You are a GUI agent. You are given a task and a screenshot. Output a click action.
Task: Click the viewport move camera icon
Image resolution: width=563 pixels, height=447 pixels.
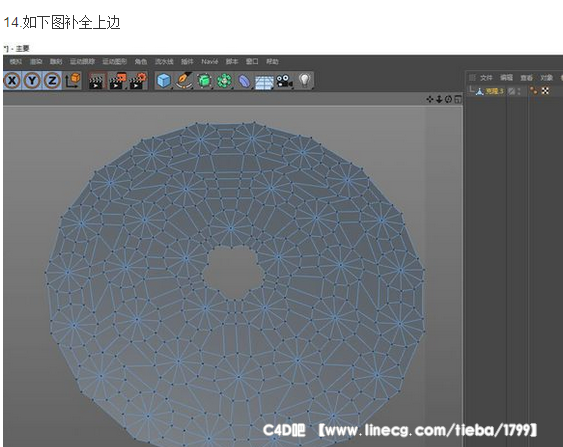[x=430, y=99]
